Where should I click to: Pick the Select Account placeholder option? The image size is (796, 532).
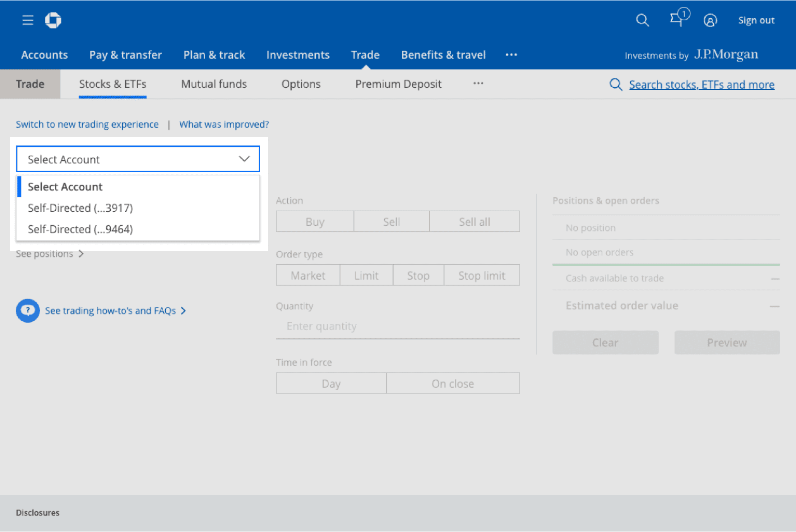[138, 187]
